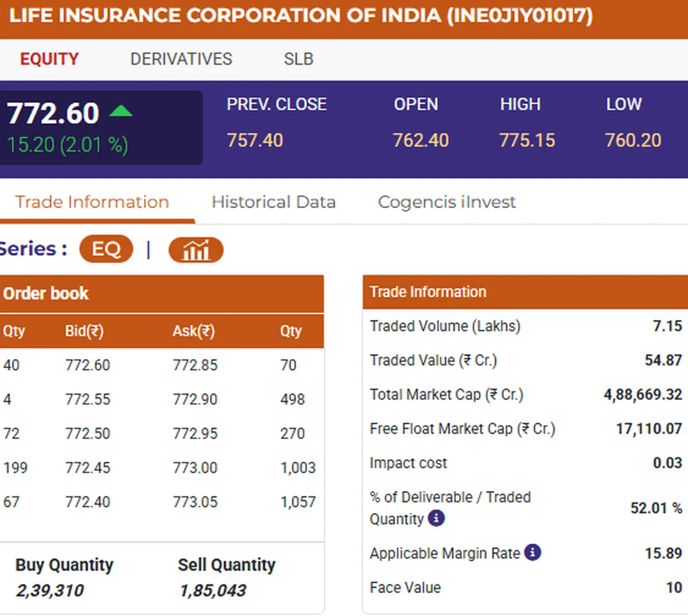Switch to Historical Data tab
688x616 pixels.
pyautogui.click(x=273, y=202)
